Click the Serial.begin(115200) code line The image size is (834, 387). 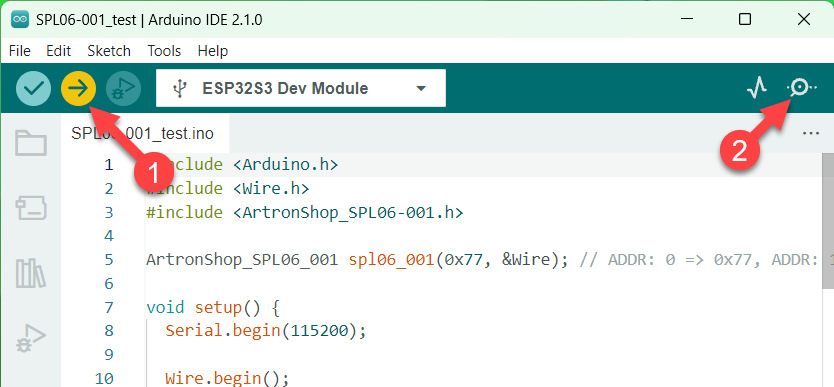click(x=266, y=331)
